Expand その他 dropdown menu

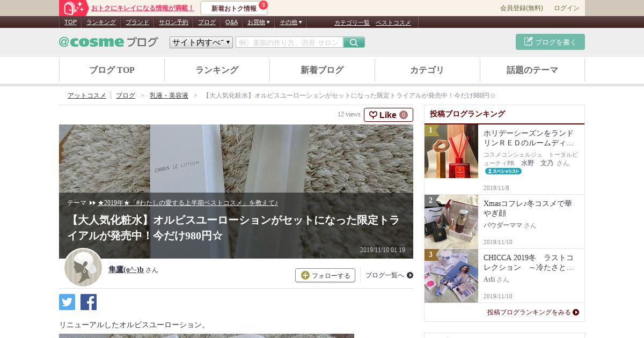[290, 22]
